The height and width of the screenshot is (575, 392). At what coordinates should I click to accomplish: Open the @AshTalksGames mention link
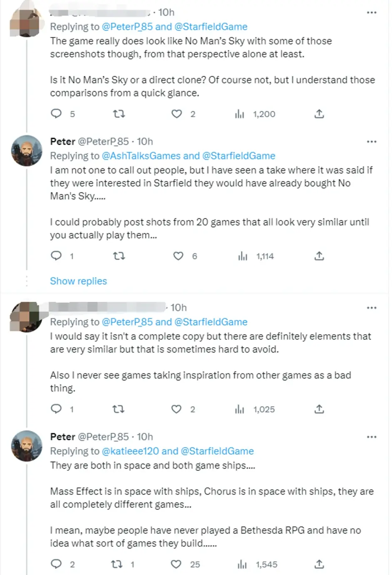click(141, 156)
